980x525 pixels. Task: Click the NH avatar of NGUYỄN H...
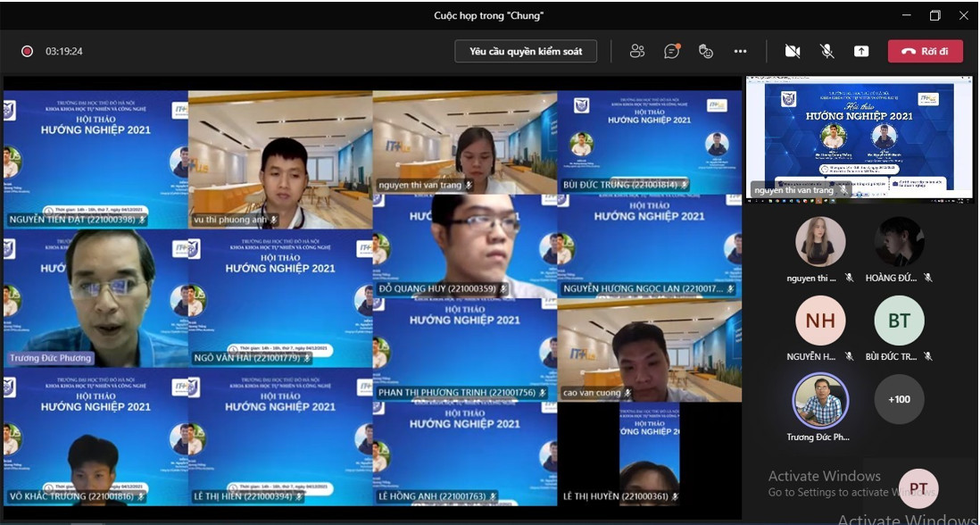[820, 321]
